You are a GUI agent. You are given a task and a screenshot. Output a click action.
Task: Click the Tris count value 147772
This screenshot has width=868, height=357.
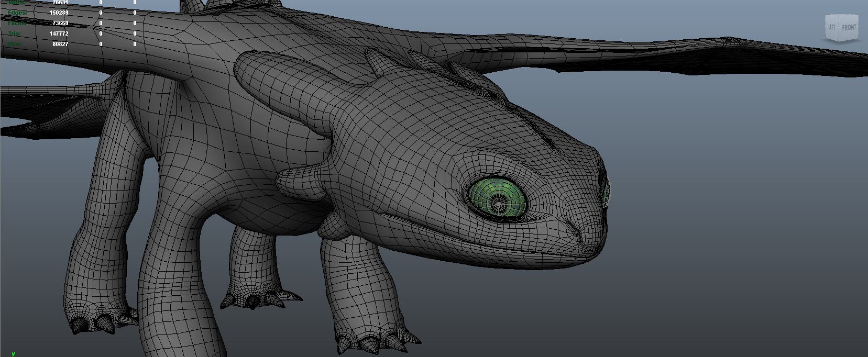59,34
